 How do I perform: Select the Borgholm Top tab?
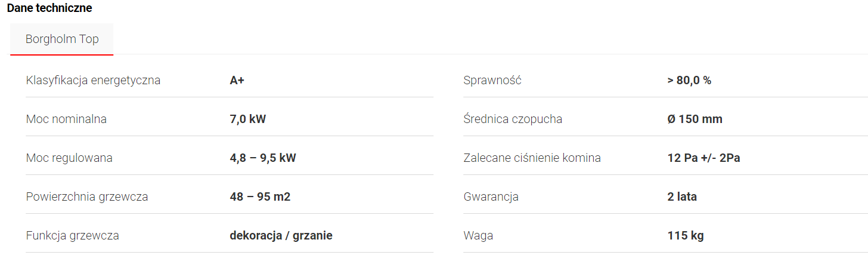[62, 39]
